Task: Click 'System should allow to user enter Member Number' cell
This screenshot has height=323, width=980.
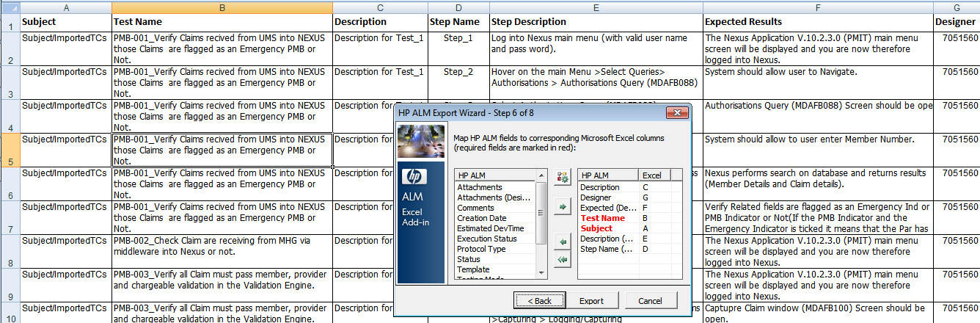Action: [818, 149]
